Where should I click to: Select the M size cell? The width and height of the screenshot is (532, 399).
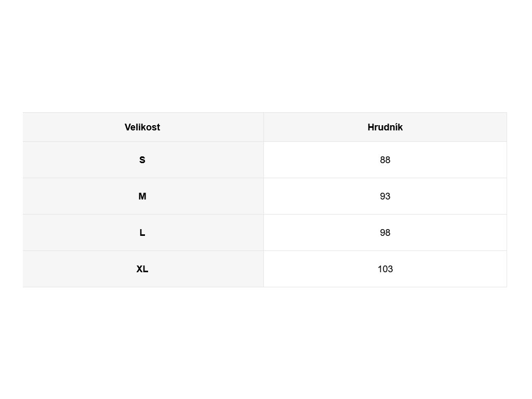click(143, 196)
